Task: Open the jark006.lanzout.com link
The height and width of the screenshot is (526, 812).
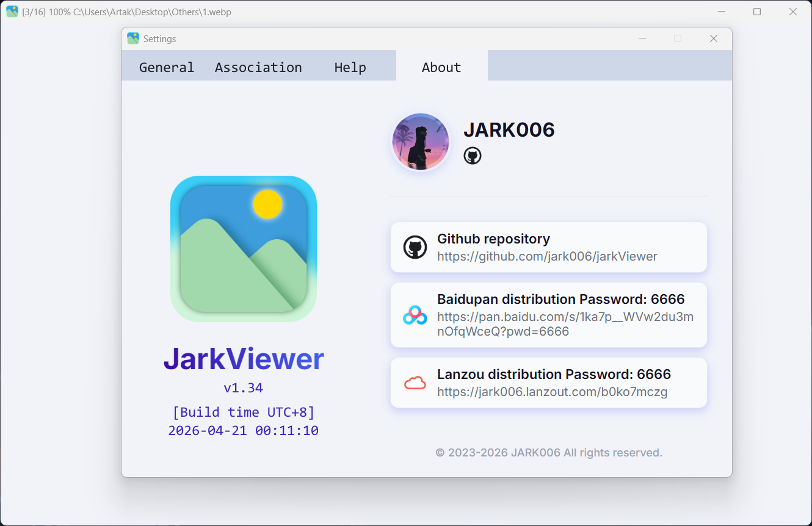Action: 552,392
